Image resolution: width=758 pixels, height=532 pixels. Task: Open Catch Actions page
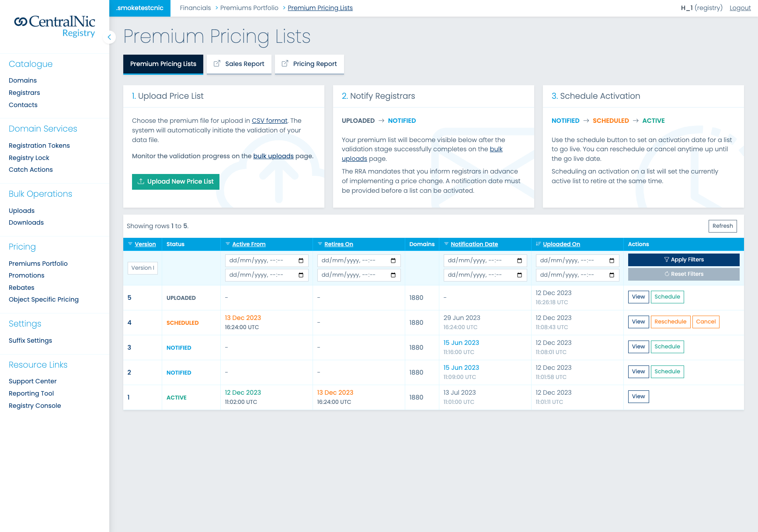(x=31, y=170)
